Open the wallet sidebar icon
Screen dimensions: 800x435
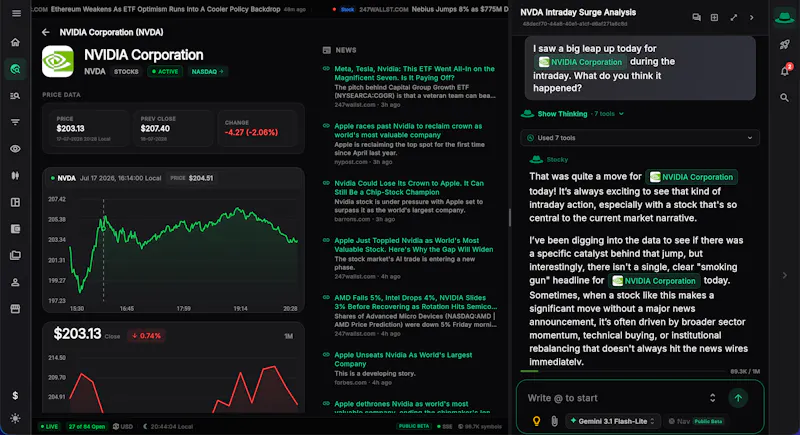pos(15,229)
